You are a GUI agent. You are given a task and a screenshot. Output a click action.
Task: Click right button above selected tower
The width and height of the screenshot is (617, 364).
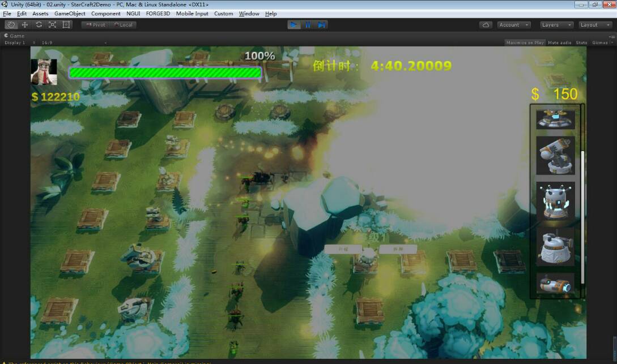click(398, 249)
